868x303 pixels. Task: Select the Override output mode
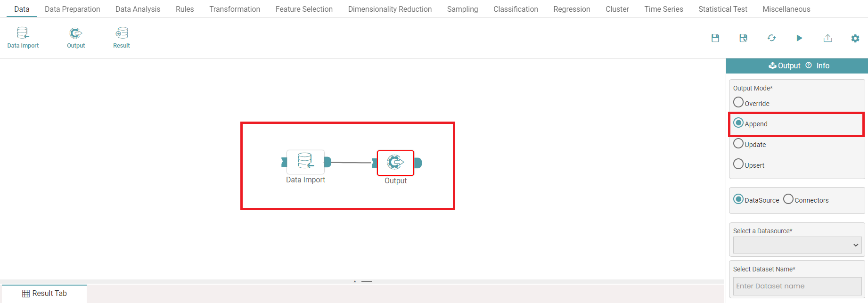738,102
